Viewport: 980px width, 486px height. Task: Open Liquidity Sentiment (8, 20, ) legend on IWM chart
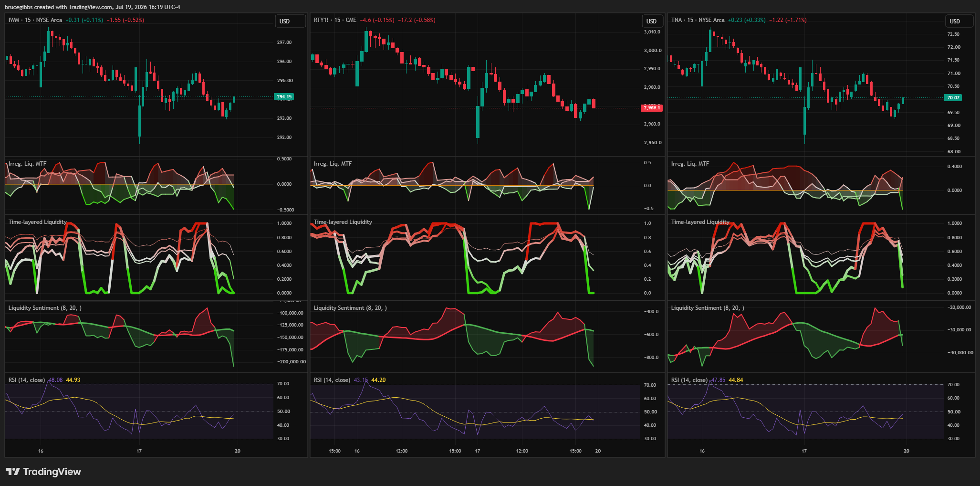click(45, 308)
